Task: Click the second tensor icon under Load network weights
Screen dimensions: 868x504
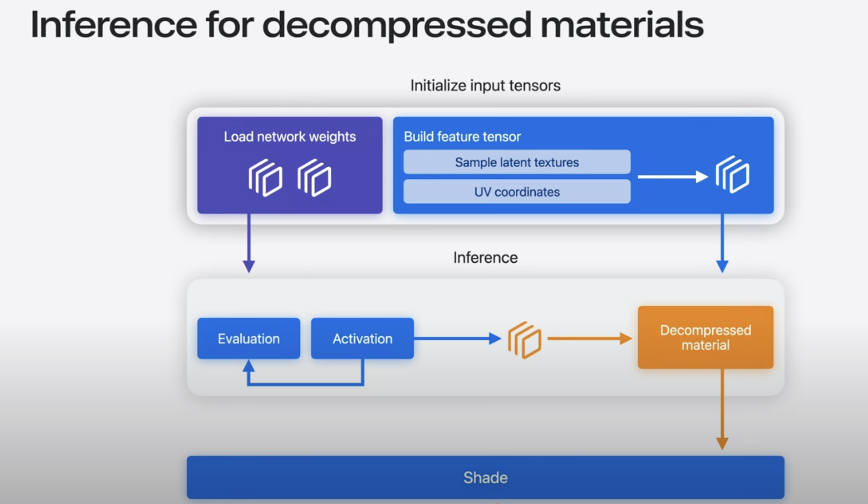Action: (x=314, y=178)
